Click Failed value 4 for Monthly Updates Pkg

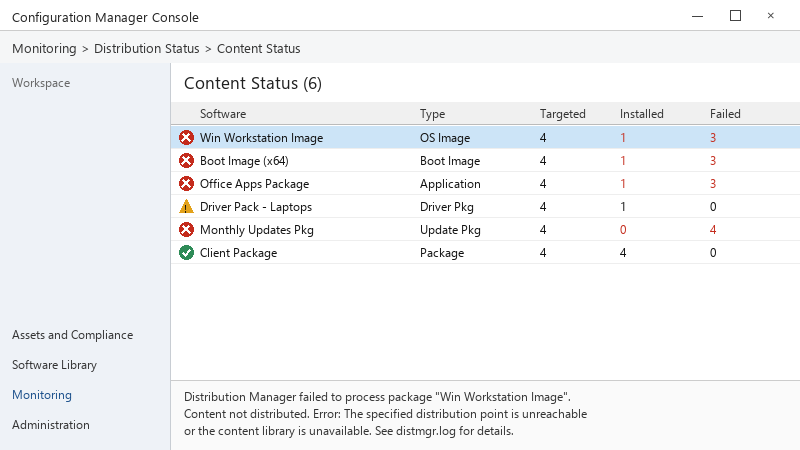point(713,230)
